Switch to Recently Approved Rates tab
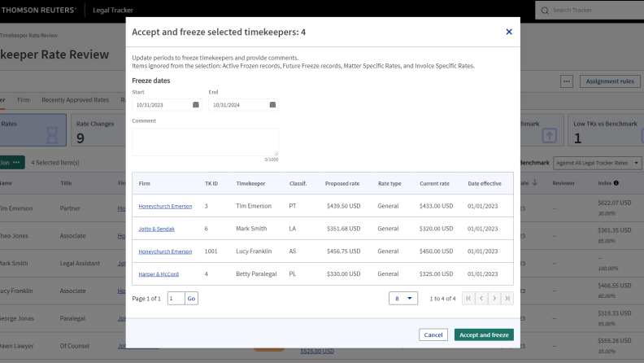Screen dimensions: 644x363 (75, 100)
